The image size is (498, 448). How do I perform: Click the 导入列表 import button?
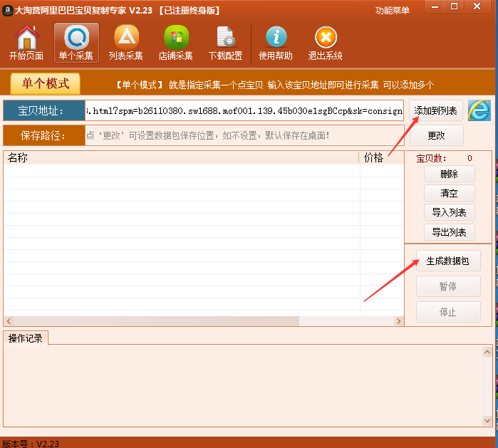(x=449, y=212)
